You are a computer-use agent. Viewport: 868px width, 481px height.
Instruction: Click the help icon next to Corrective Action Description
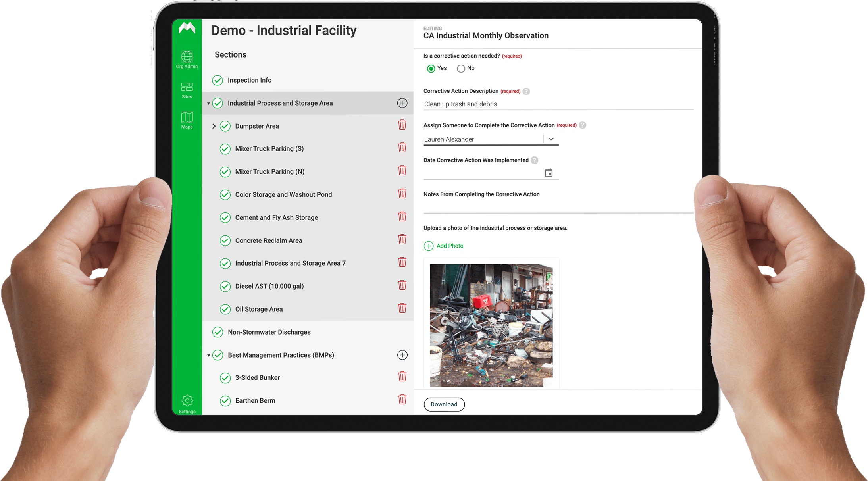(526, 91)
